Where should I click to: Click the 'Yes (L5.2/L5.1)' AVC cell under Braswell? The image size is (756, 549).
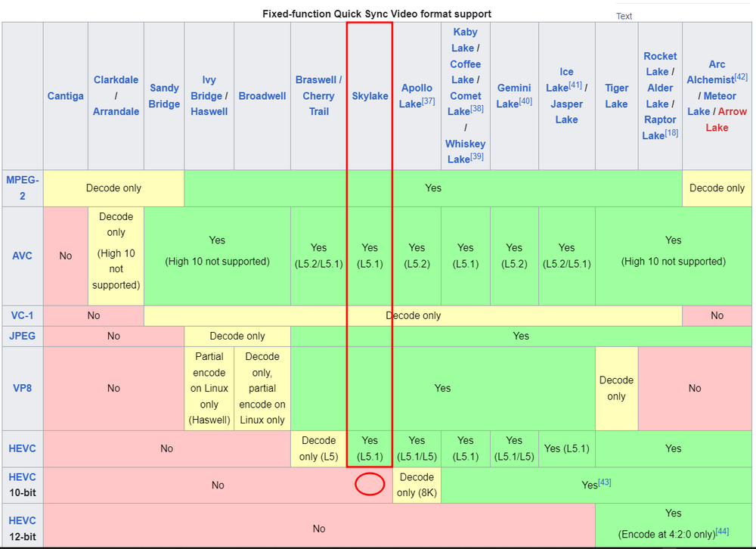(x=319, y=256)
